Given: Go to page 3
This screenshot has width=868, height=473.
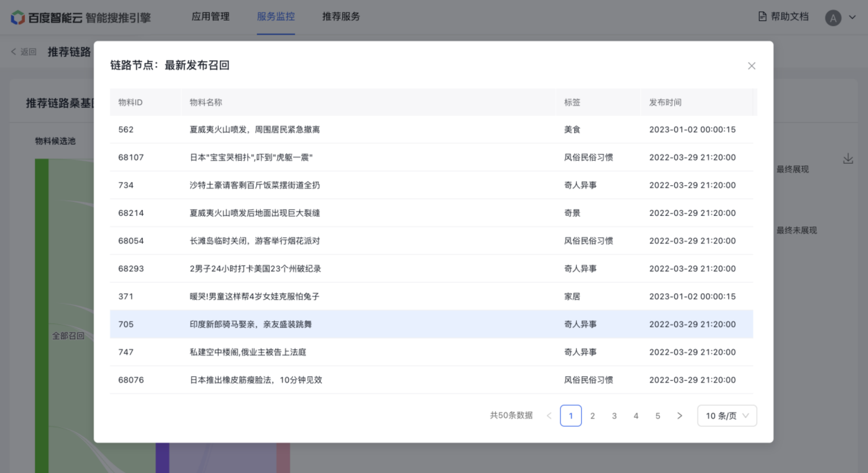Looking at the screenshot, I should point(614,416).
